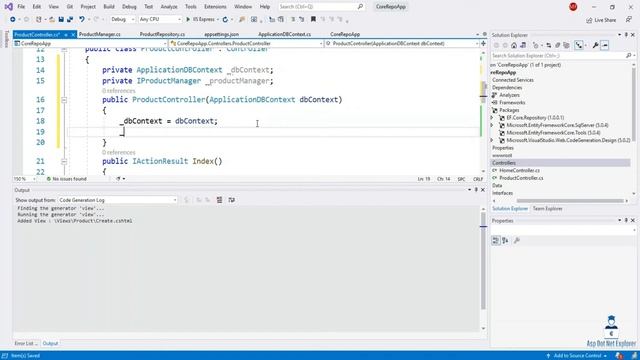Click the Output panel vertical scrollbar
The width and height of the screenshot is (640, 360).
click(x=483, y=261)
